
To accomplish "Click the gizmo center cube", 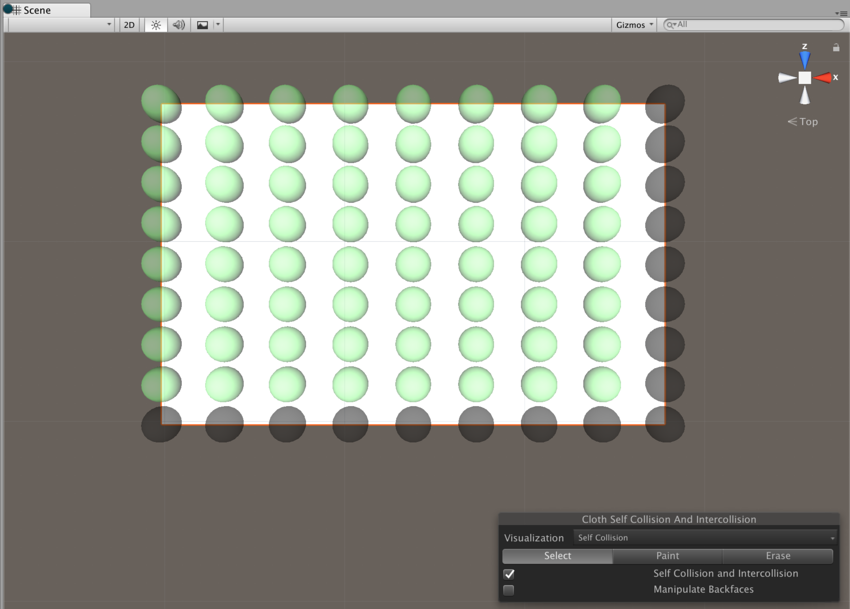I will point(805,78).
